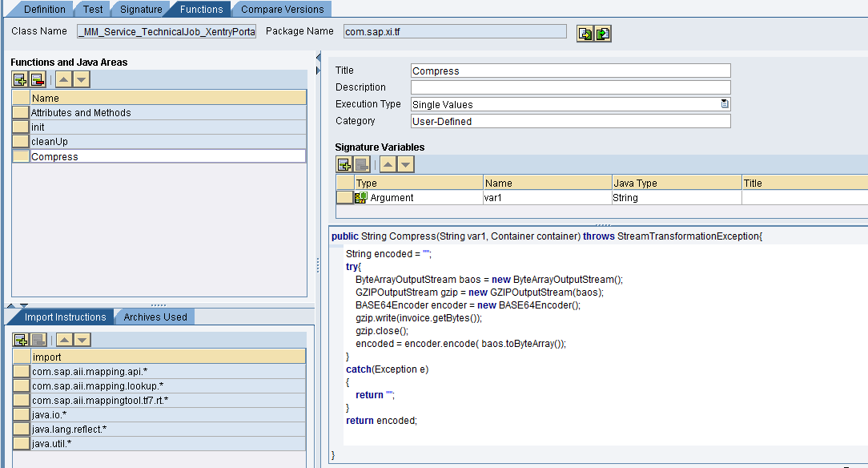The image size is (868, 468).
Task: Move signature variable up in table
Action: (388, 164)
